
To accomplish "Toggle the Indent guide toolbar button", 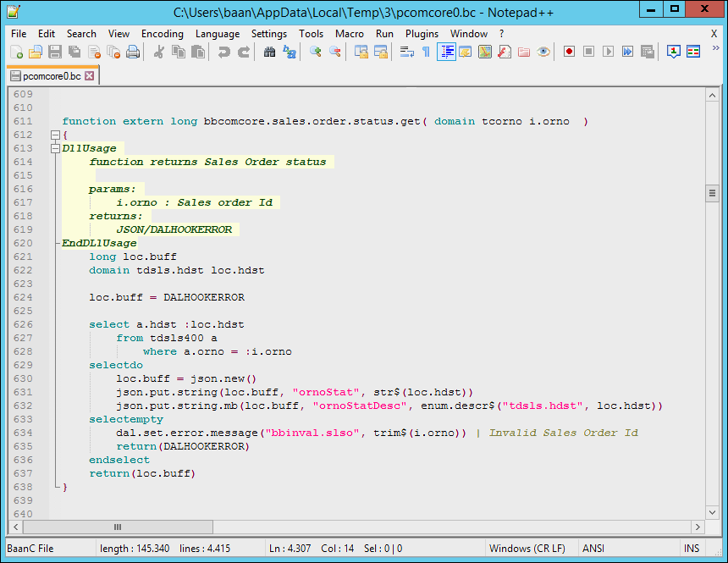I will pos(446,52).
